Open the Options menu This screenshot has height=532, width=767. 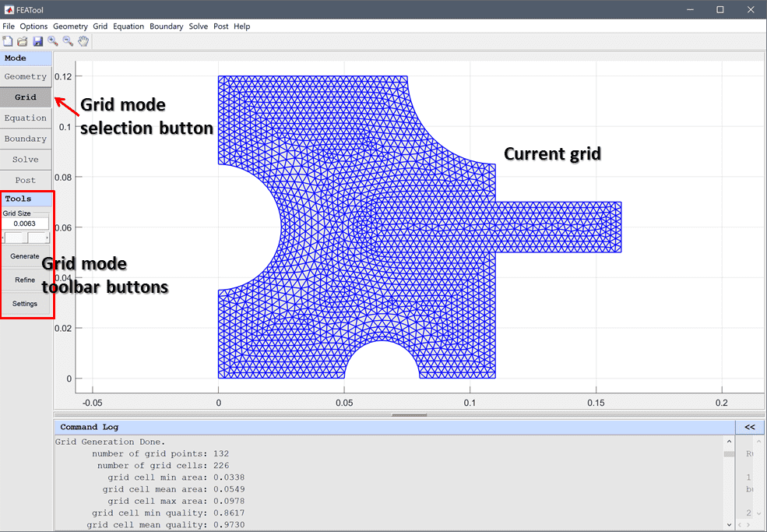point(33,26)
